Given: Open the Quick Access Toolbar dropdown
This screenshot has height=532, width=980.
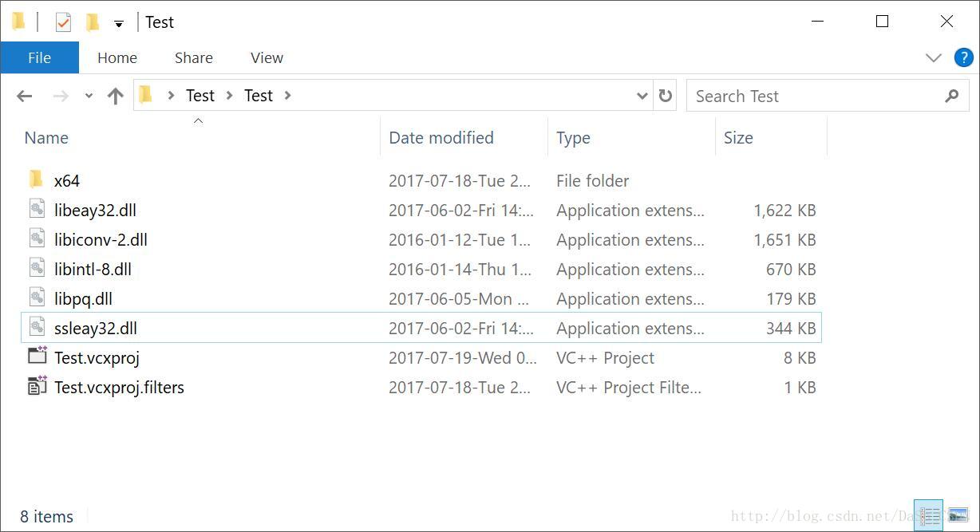Looking at the screenshot, I should tap(118, 24).
